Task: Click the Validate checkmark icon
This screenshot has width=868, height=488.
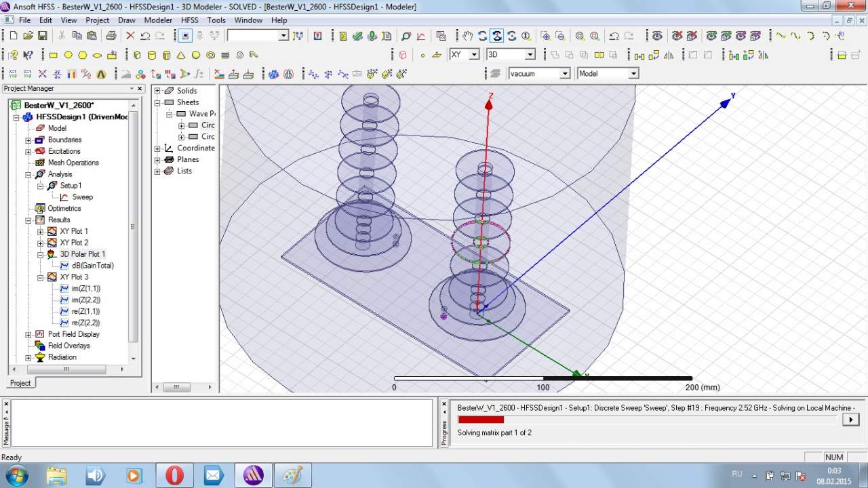Action: click(x=357, y=36)
